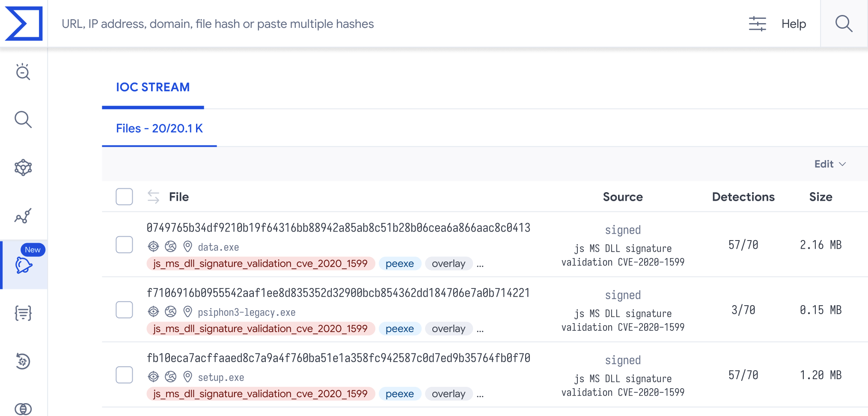Screen dimensions: 868x416
Task: Switch to the IOC STREAM tab
Action: coord(153,87)
